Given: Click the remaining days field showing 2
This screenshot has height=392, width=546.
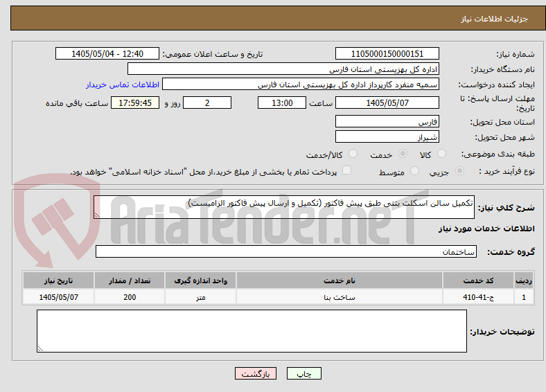Looking at the screenshot, I should [x=207, y=103].
